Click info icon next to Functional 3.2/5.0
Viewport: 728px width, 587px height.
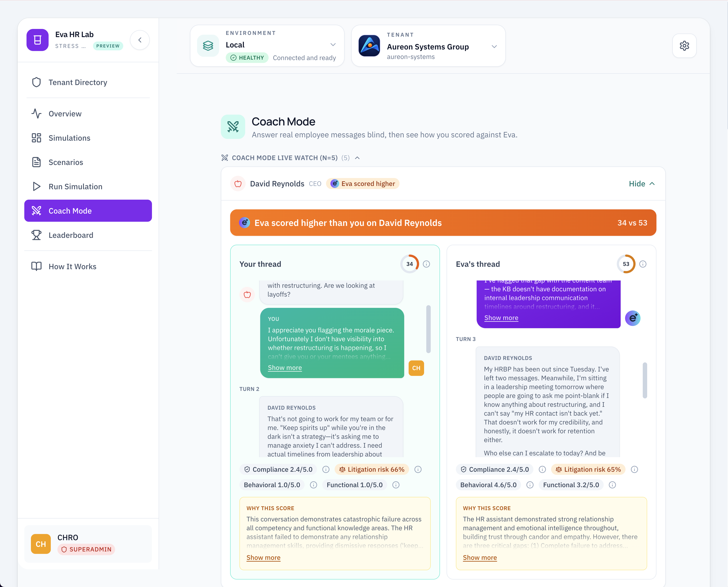pos(612,485)
